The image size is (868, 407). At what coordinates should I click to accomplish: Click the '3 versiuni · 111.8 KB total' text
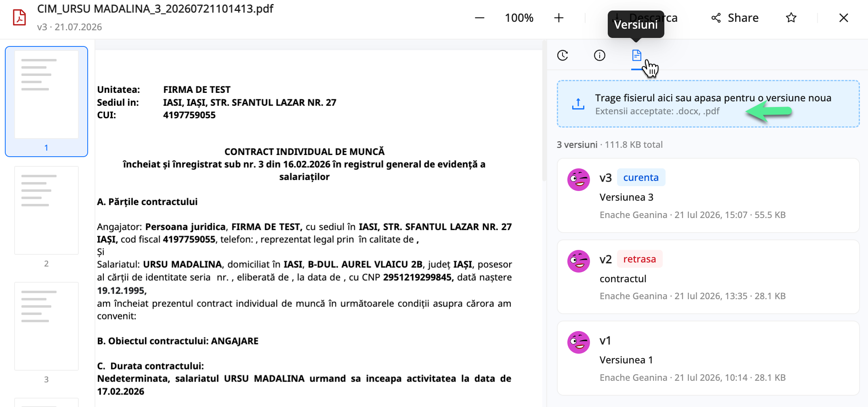point(609,145)
